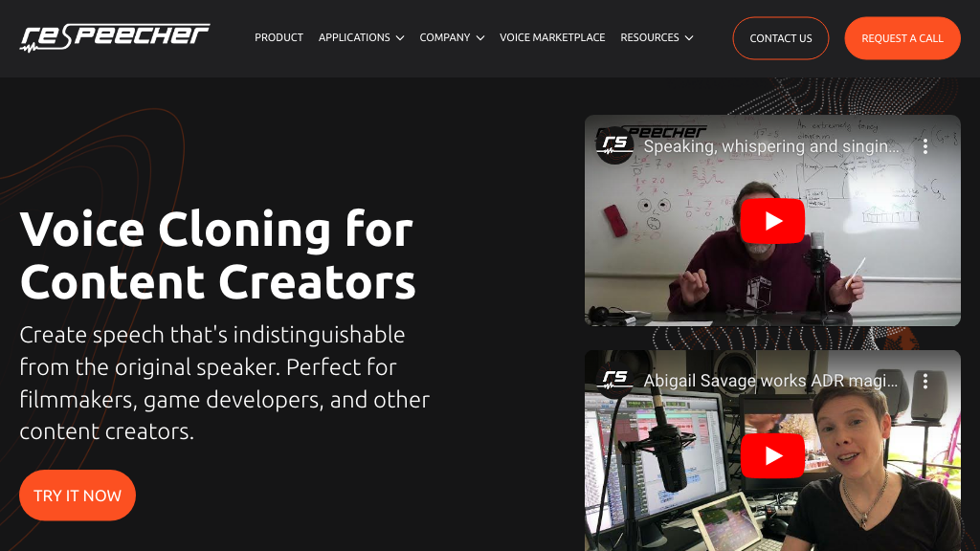Select the Company menu label

click(444, 37)
